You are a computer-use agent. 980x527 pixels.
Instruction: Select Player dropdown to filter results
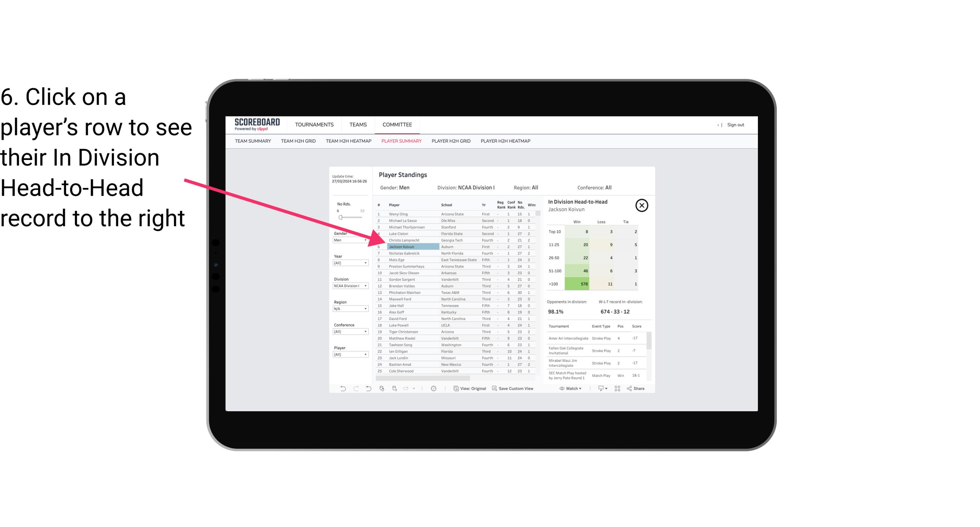(x=350, y=354)
